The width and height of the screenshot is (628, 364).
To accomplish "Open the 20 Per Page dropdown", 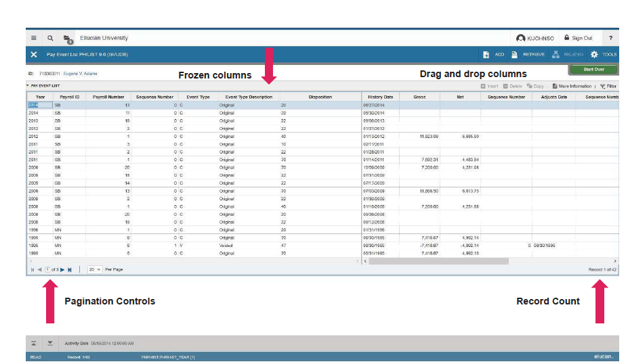I will pyautogui.click(x=95, y=269).
